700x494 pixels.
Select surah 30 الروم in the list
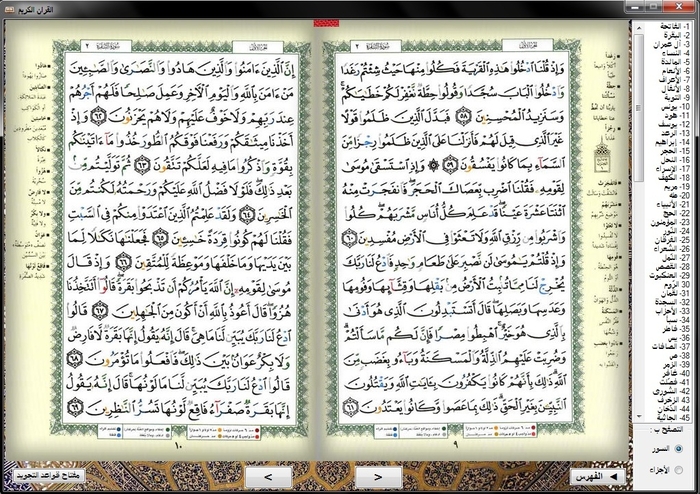click(679, 284)
